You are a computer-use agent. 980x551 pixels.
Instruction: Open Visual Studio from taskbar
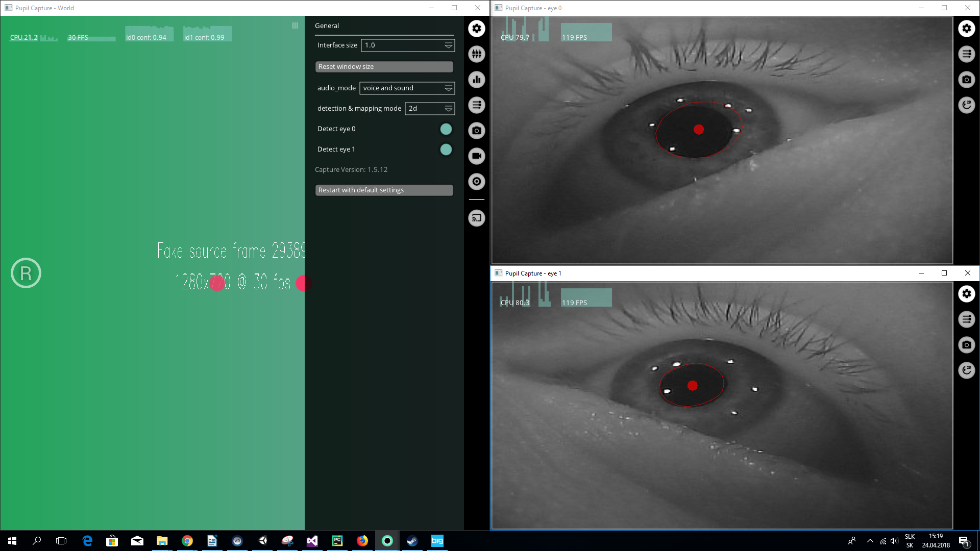coord(312,541)
